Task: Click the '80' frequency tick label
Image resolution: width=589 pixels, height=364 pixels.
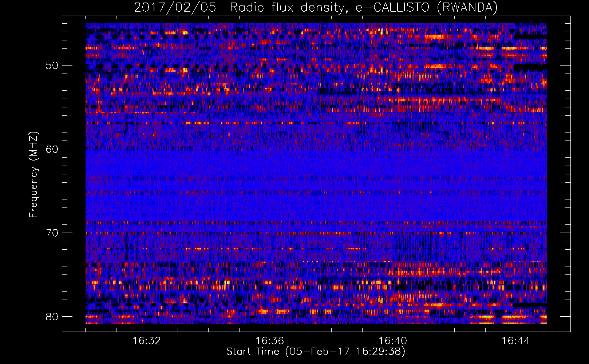Action: click(52, 317)
